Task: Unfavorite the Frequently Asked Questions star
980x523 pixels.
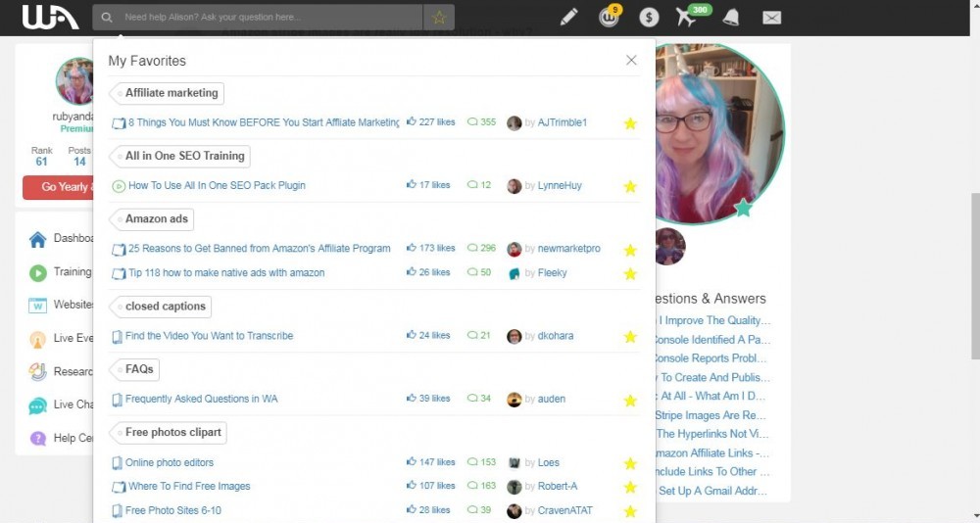Action: (x=630, y=400)
